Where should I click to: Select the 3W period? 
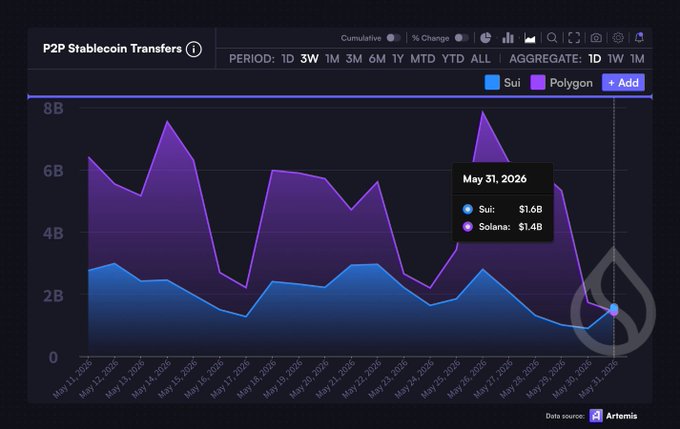click(310, 59)
